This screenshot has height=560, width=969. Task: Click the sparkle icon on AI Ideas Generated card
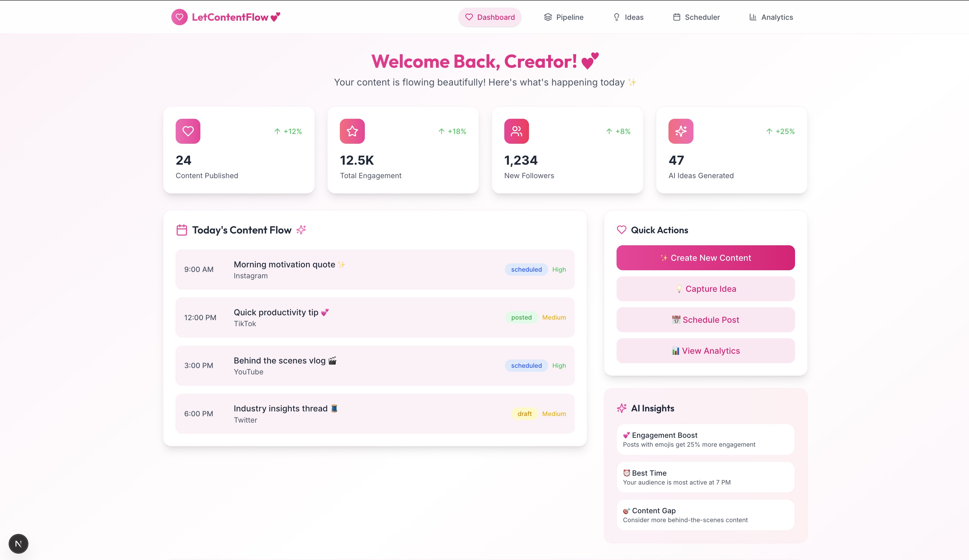pyautogui.click(x=680, y=131)
